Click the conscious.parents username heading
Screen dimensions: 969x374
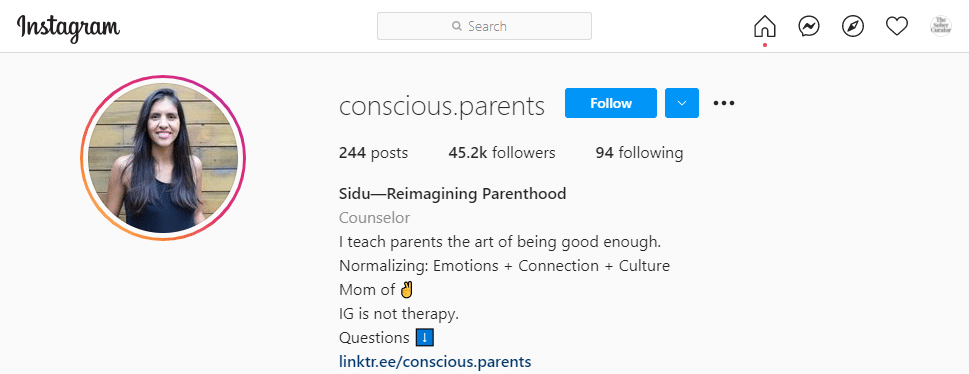(442, 106)
